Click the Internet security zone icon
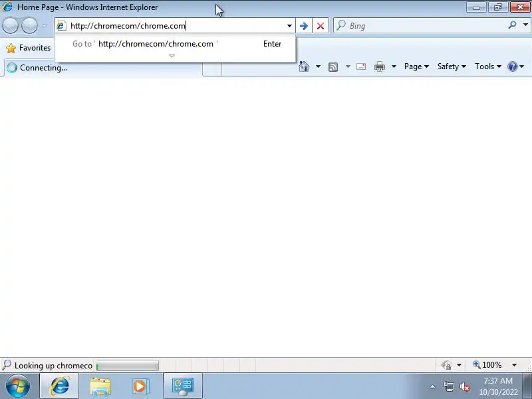 pyautogui.click(x=446, y=365)
